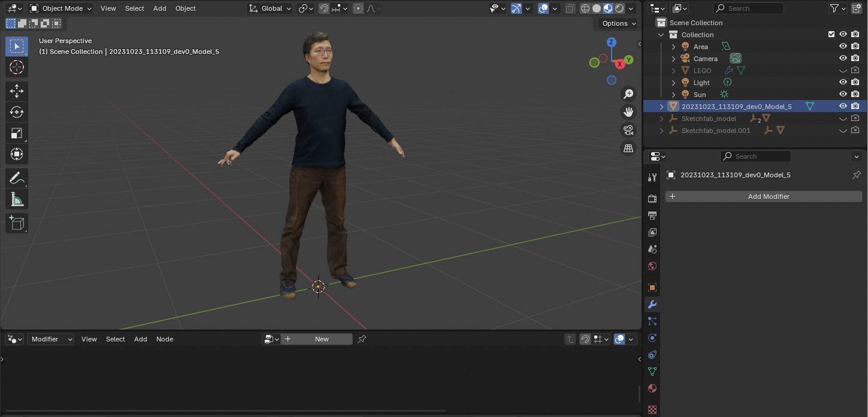Select the 3D Cursor tool
Image resolution: width=868 pixels, height=417 pixels.
[x=17, y=67]
